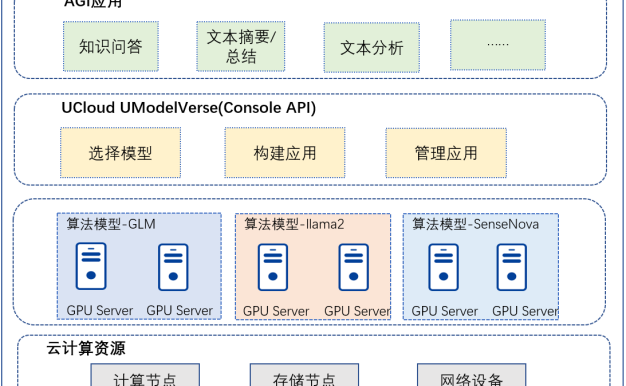Click the green box with the ellipsis
The width and height of the screenshot is (626, 386).
point(498,45)
